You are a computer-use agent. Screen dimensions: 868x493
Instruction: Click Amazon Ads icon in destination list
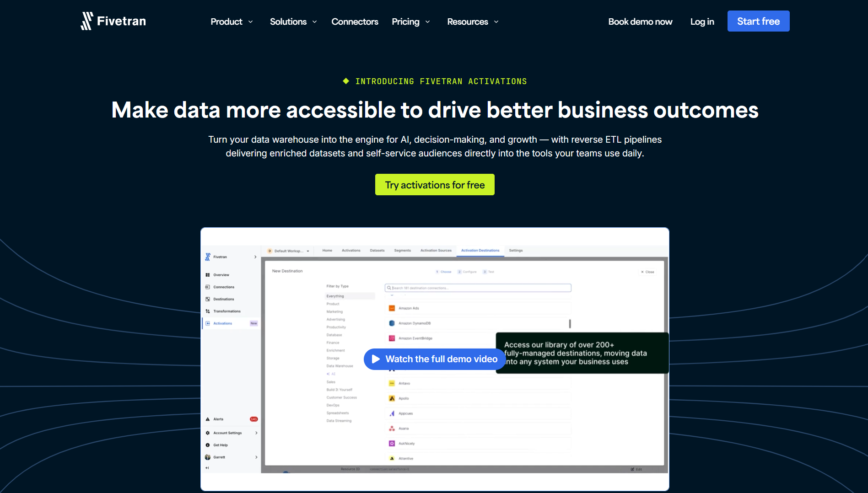(x=392, y=308)
